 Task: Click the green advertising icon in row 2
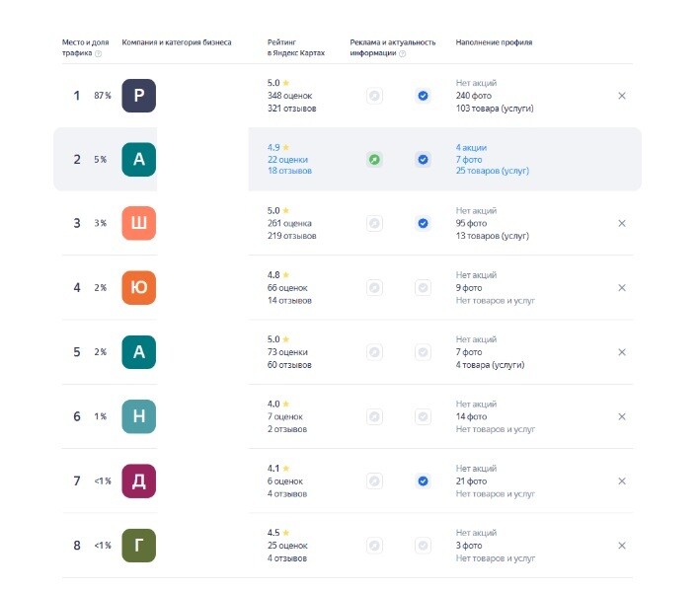click(x=374, y=159)
